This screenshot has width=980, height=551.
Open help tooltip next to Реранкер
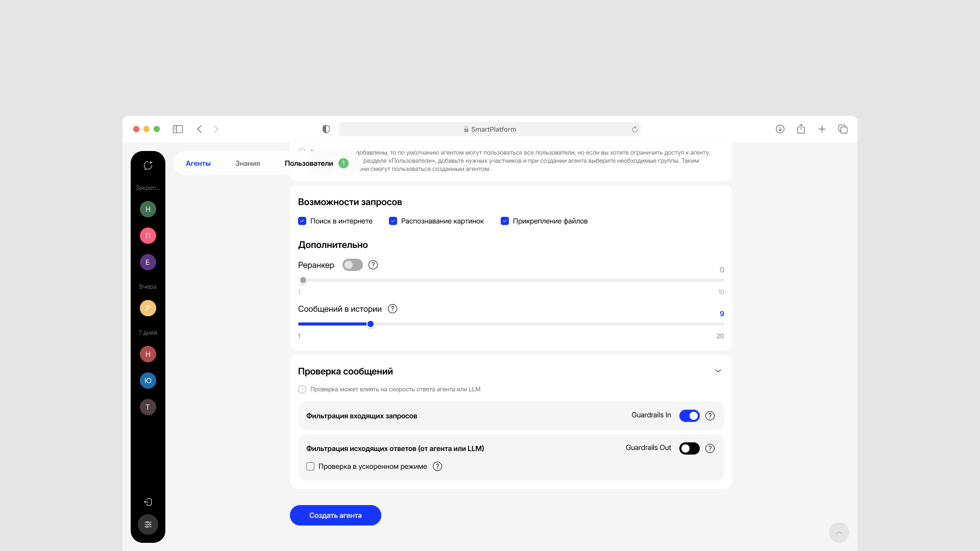pos(373,265)
